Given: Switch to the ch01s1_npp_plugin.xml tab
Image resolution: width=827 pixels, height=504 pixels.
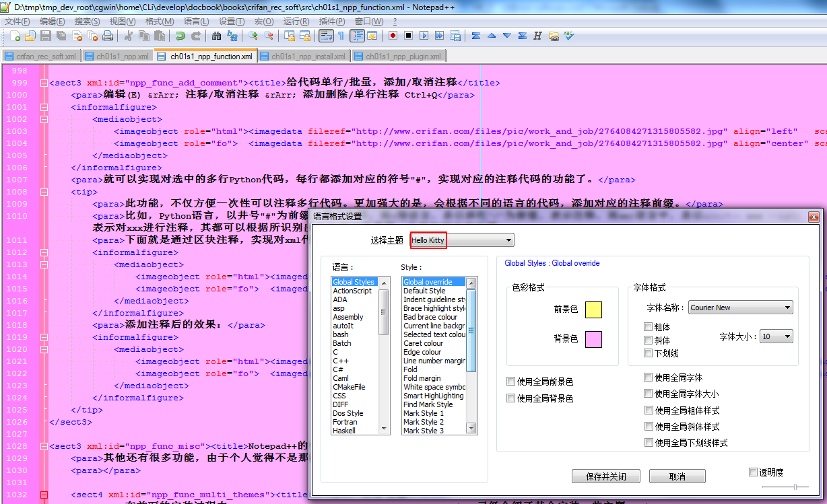Looking at the screenshot, I should (397, 57).
